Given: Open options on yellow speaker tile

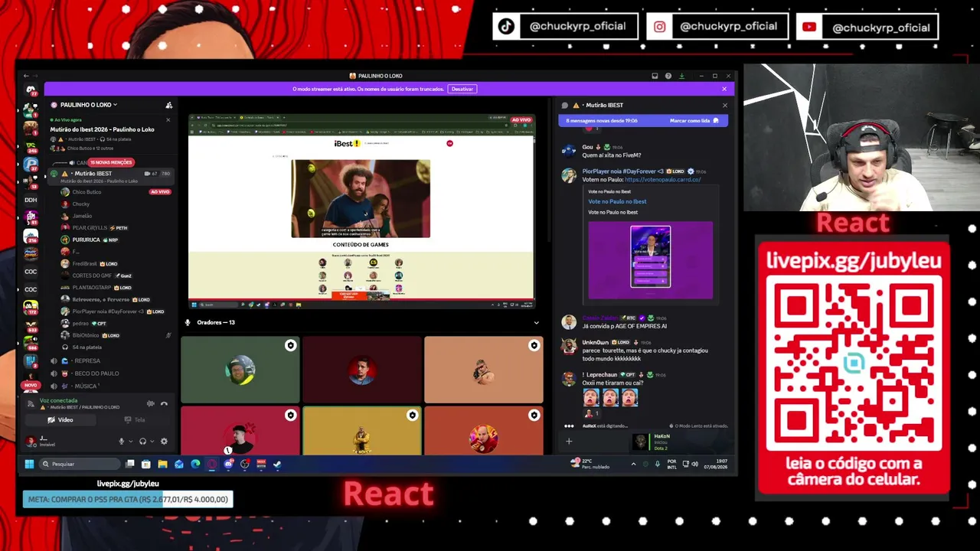Looking at the screenshot, I should [412, 415].
